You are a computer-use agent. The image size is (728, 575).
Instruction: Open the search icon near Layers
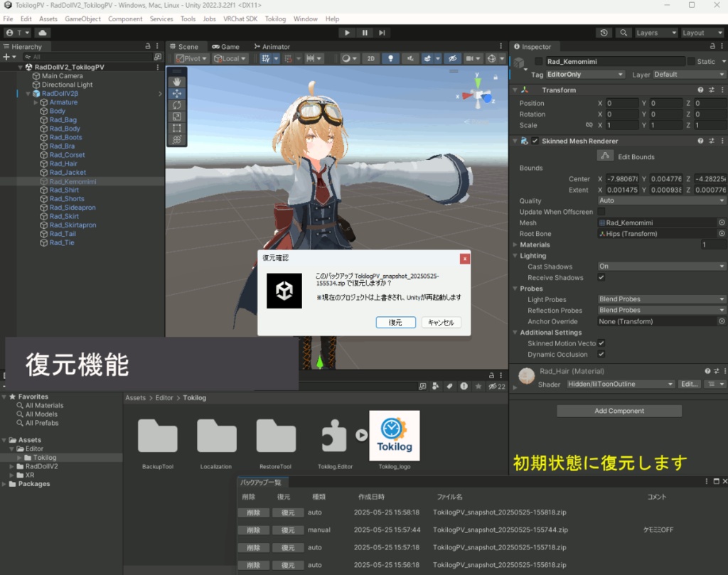click(x=621, y=33)
